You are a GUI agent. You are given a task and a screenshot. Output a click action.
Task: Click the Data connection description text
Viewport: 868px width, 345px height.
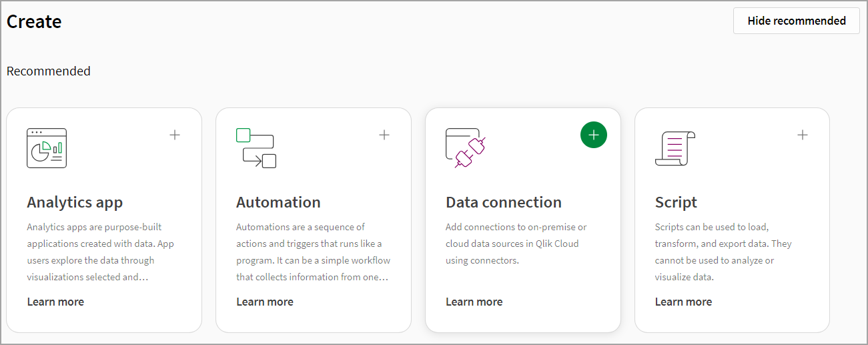516,244
